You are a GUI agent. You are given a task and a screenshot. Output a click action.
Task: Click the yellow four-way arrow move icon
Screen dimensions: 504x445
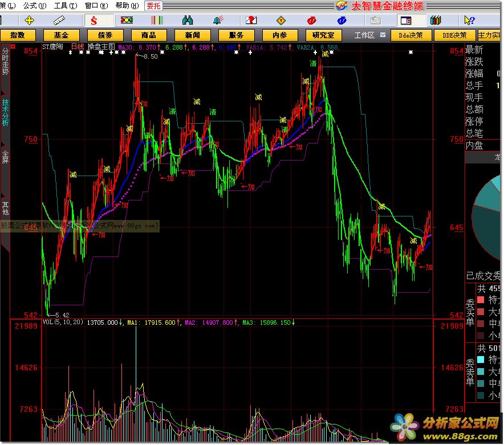point(29,21)
